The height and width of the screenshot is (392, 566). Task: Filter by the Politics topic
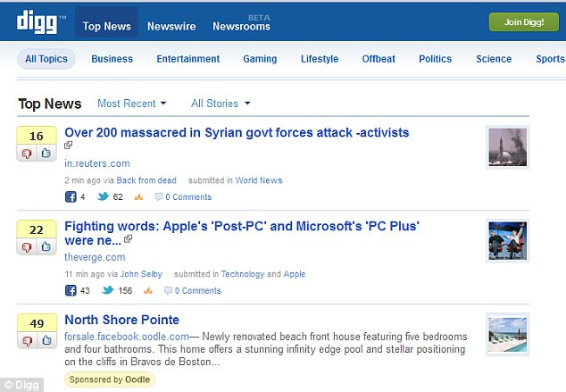(435, 59)
